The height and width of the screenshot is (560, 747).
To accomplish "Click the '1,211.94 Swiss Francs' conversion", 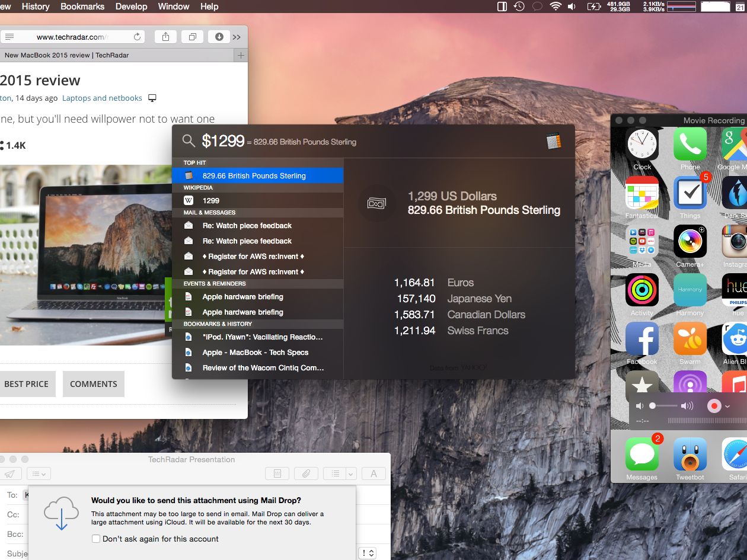I will point(451,331).
